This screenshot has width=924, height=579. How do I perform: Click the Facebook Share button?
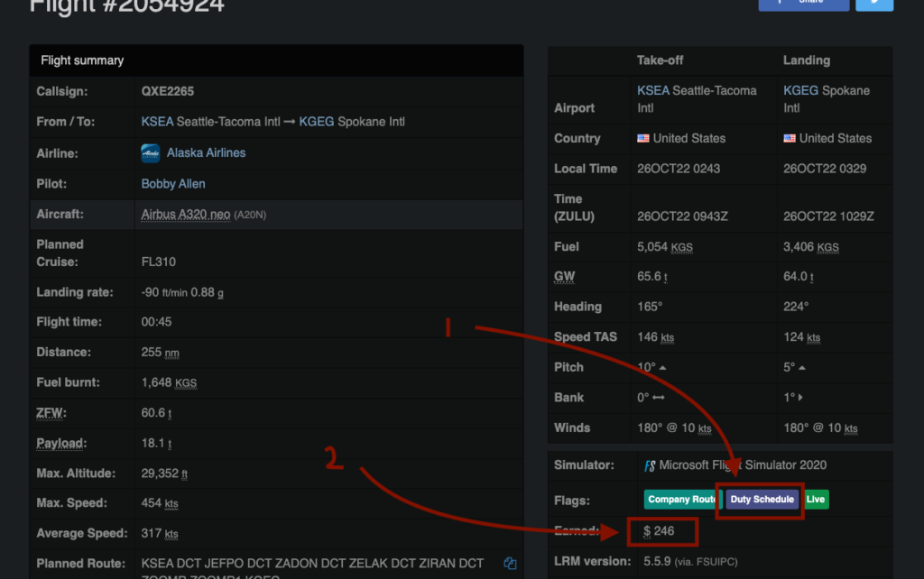(803, 5)
